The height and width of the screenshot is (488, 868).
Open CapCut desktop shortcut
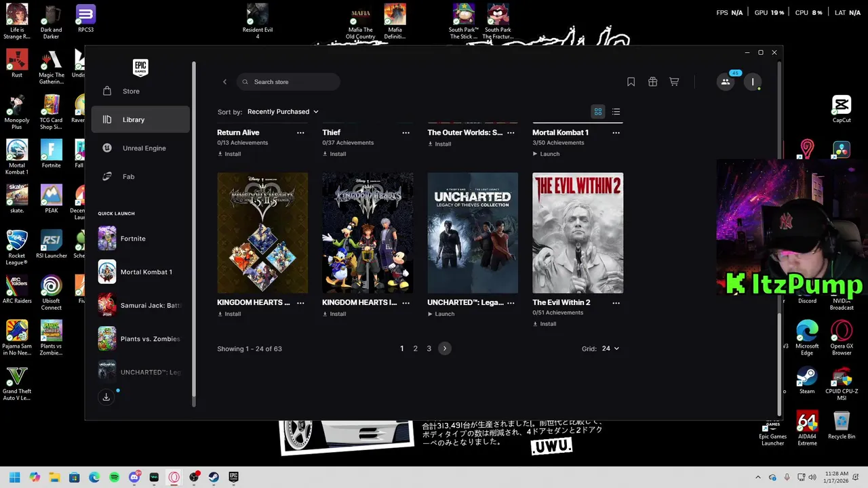coord(842,109)
